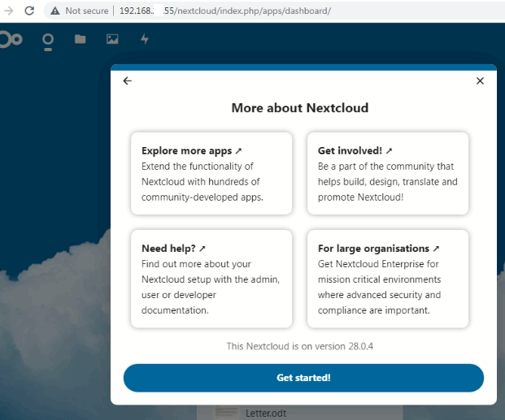The image size is (505, 420).
Task: Go back using the modal arrow
Action: tap(128, 80)
